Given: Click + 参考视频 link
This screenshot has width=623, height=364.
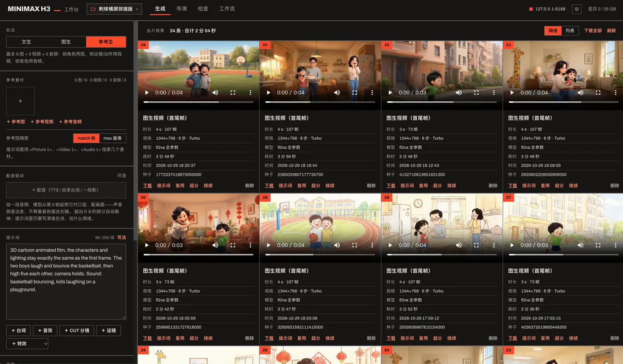Looking at the screenshot, I should point(42,122).
